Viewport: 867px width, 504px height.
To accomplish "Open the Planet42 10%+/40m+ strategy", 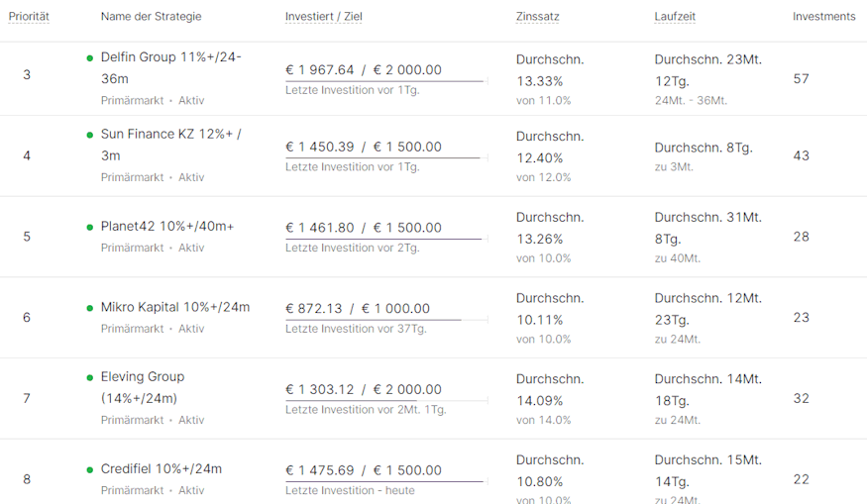I will 167,226.
